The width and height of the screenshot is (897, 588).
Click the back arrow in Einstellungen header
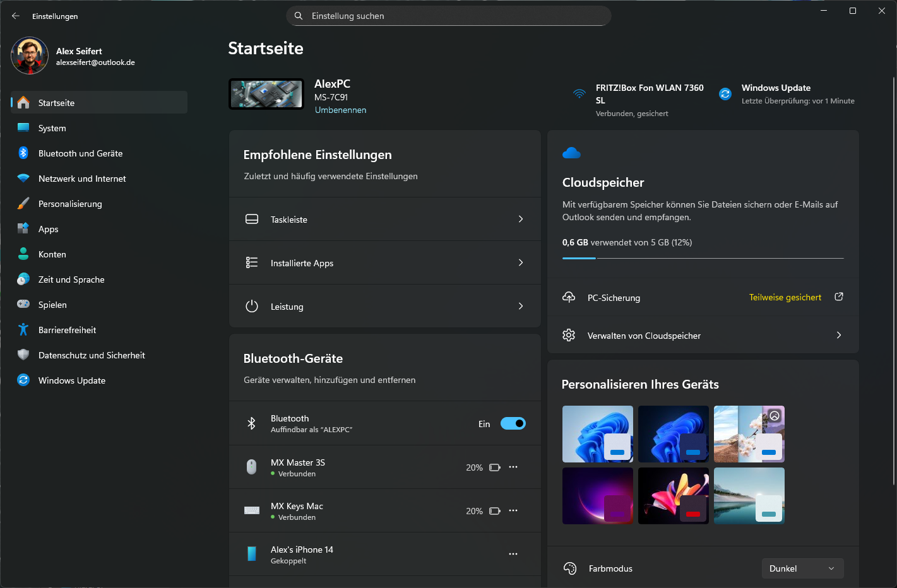(x=16, y=16)
